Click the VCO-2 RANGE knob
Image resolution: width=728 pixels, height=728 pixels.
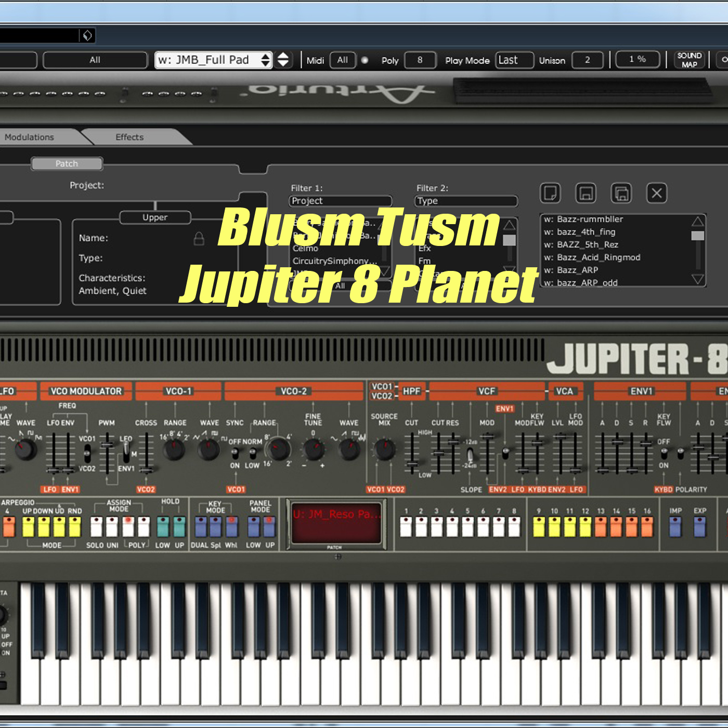pos(279,449)
